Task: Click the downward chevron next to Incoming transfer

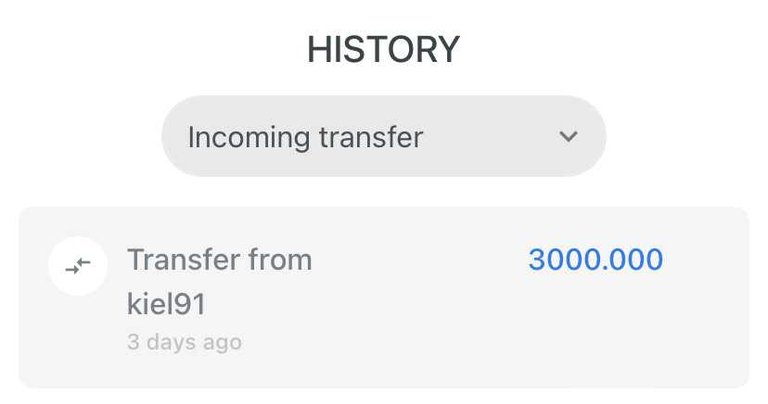Action: 568,136
